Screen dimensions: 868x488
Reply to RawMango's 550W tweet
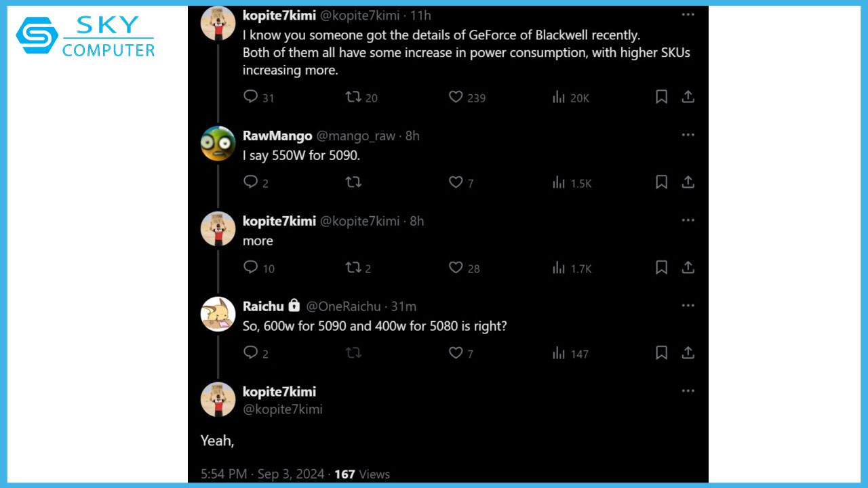(x=251, y=182)
